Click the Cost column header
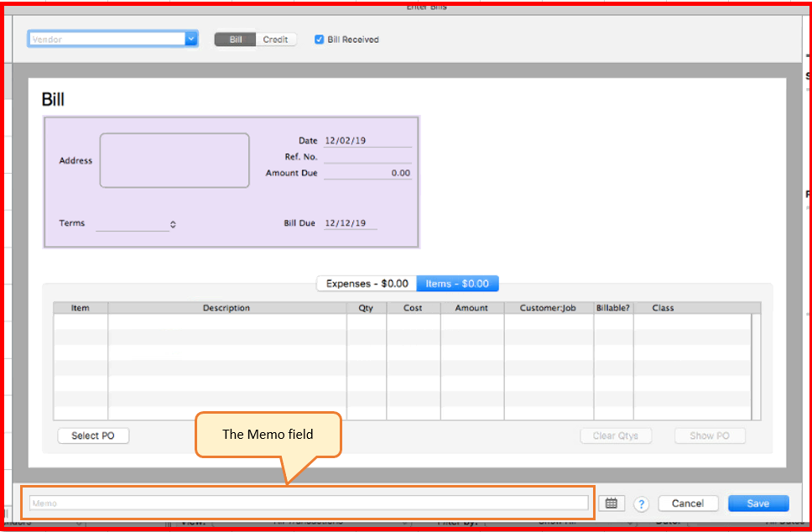 (413, 308)
